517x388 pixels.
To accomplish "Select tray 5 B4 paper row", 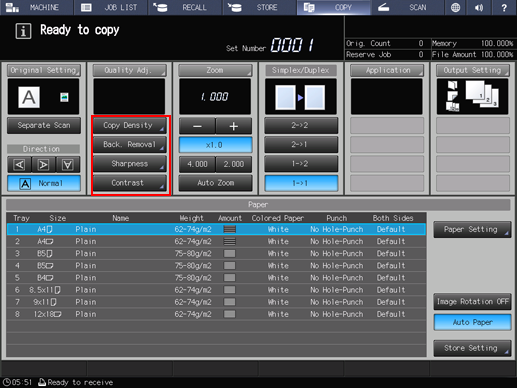I will click(216, 278).
